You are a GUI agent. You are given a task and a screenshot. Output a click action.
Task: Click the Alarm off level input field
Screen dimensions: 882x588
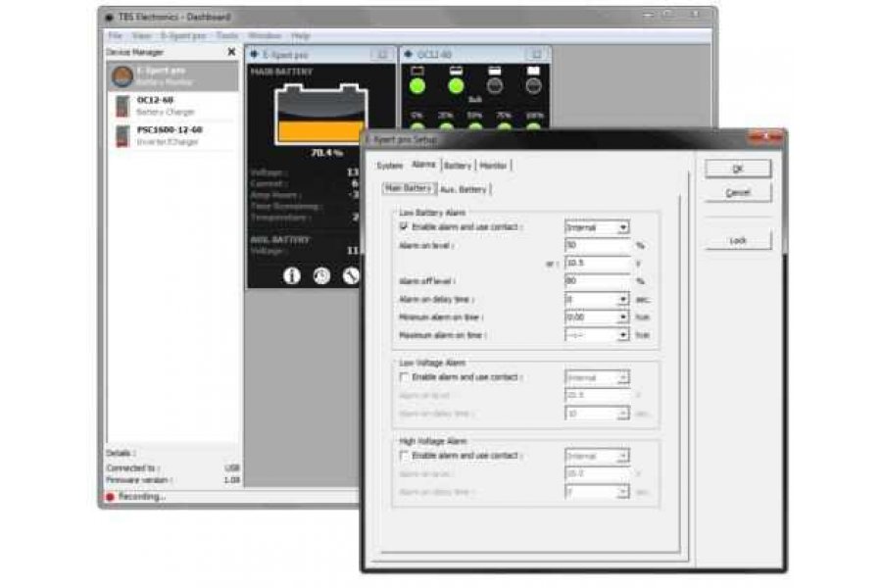coord(596,280)
